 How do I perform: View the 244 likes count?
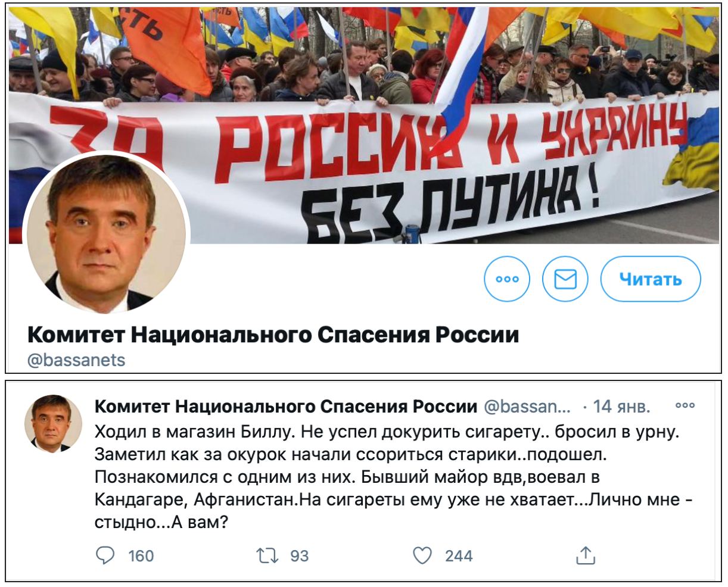[459, 556]
